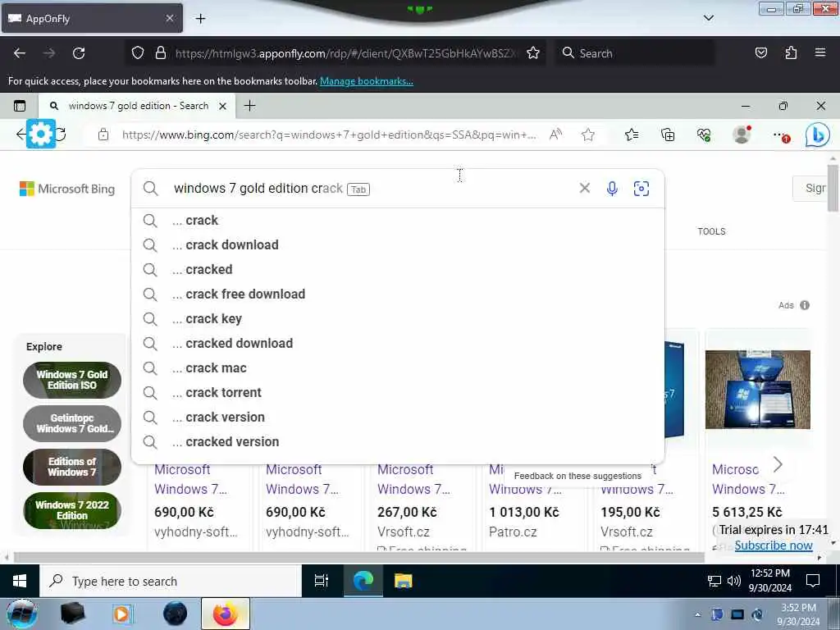The image size is (840, 630).
Task: Choose the '... crack version' suggestion
Action: click(398, 418)
